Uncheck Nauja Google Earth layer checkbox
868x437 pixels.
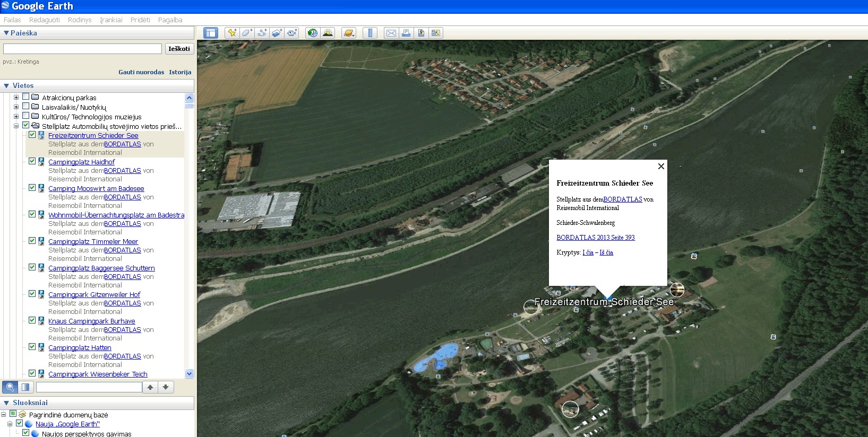[19, 423]
